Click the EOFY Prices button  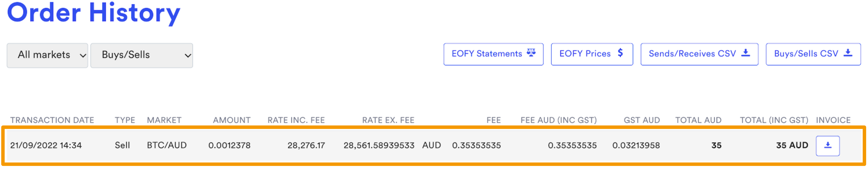[x=592, y=53]
